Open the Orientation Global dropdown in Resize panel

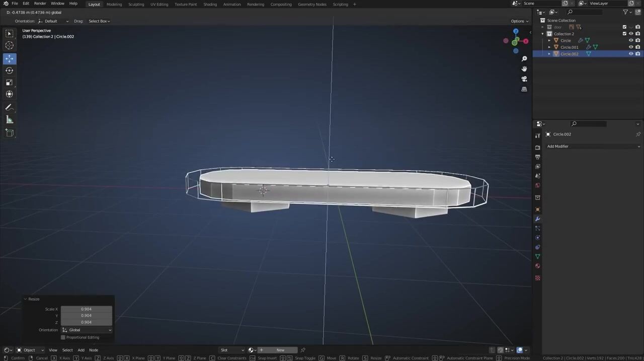(87, 330)
